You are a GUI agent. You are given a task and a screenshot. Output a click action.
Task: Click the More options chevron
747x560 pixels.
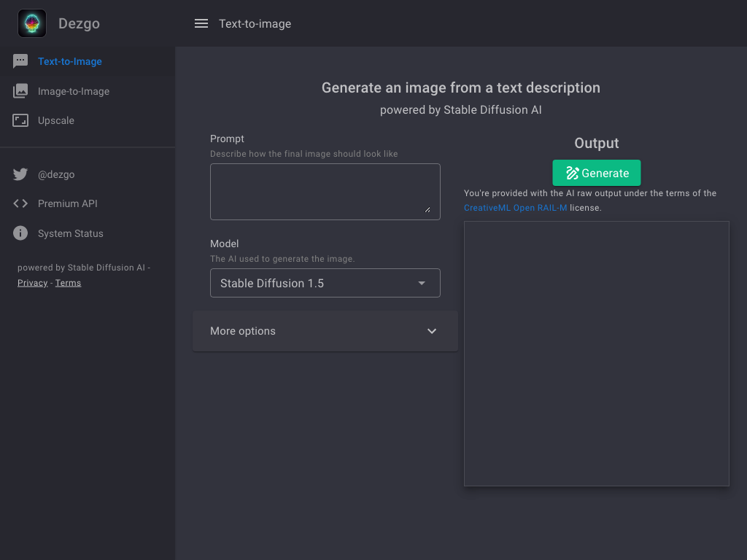coord(432,331)
